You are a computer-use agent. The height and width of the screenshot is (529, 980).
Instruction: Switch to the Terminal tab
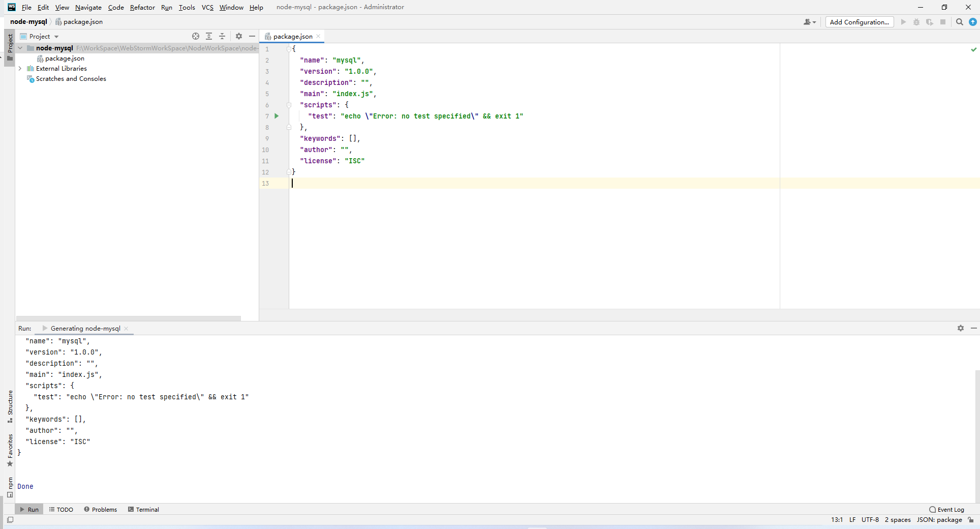coord(143,509)
